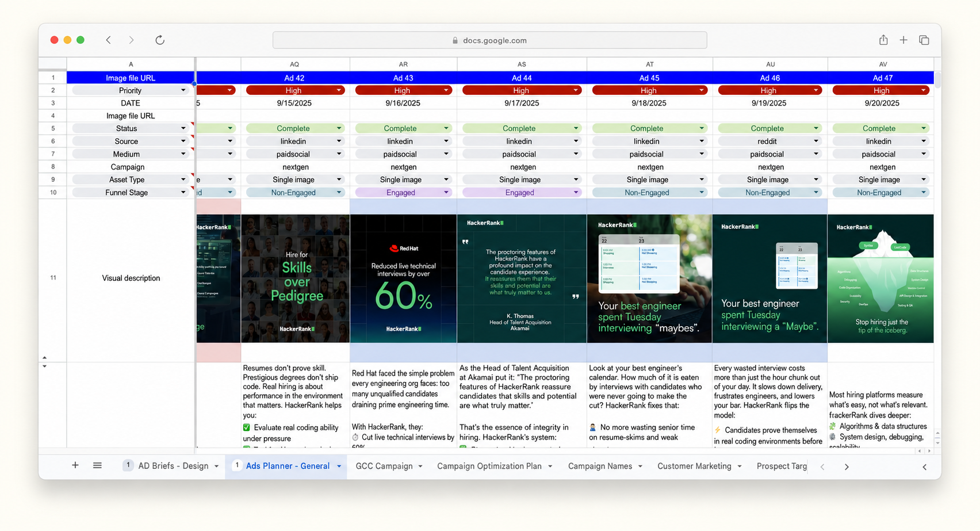This screenshot has height=531, width=980.
Task: Show tab overview icon in browser toolbar
Action: [924, 40]
